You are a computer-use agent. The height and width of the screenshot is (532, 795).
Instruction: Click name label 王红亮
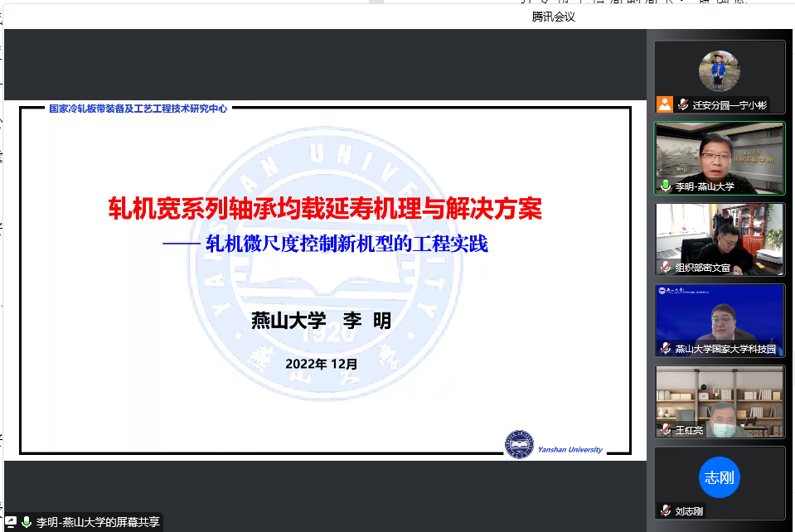coord(689,430)
